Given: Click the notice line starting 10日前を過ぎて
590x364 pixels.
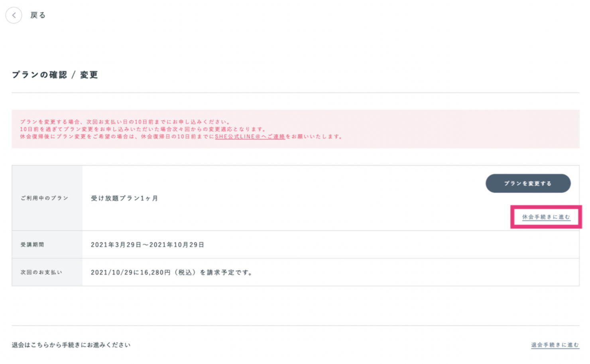Looking at the screenshot, I should coord(143,129).
